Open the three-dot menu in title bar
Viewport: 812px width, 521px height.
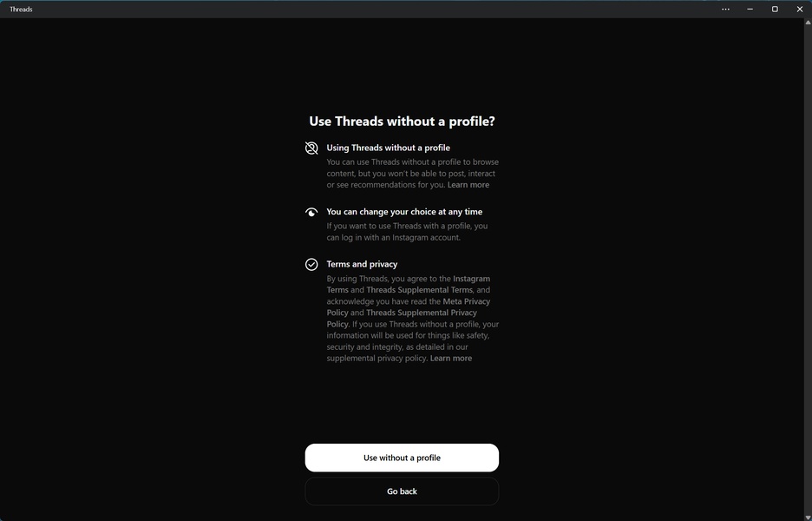(725, 9)
